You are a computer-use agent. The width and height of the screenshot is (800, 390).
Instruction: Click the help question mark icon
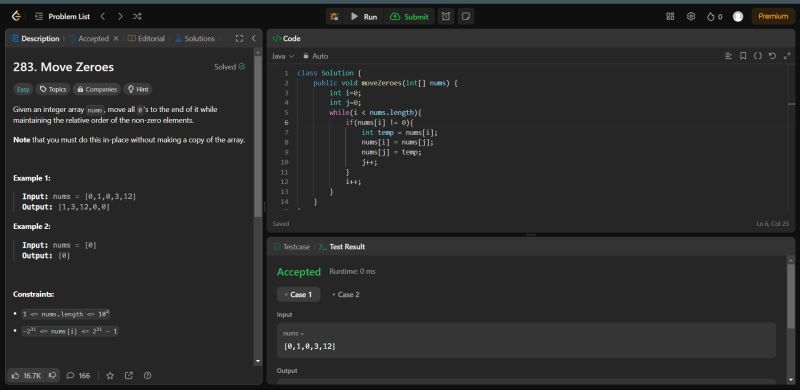click(x=147, y=376)
